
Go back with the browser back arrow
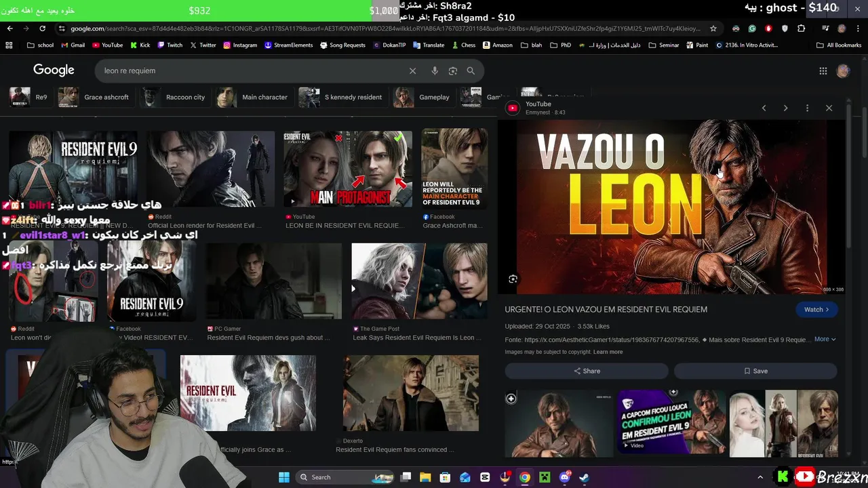9,28
